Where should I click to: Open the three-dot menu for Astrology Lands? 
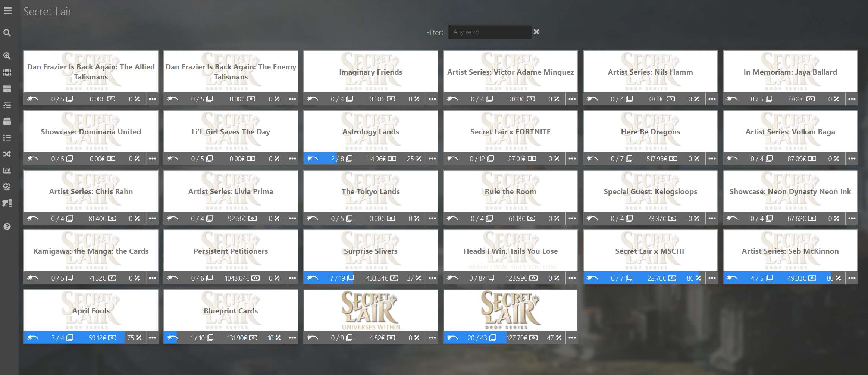pyautogui.click(x=432, y=159)
